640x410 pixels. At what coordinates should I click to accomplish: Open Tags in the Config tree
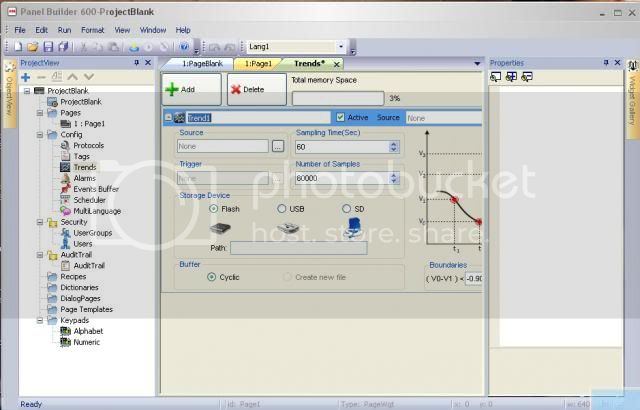click(81, 157)
